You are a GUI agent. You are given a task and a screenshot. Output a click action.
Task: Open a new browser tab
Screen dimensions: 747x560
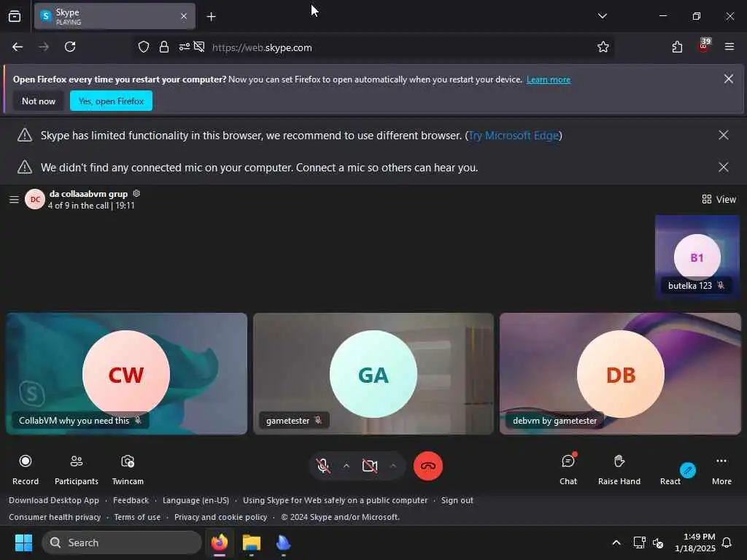[211, 17]
